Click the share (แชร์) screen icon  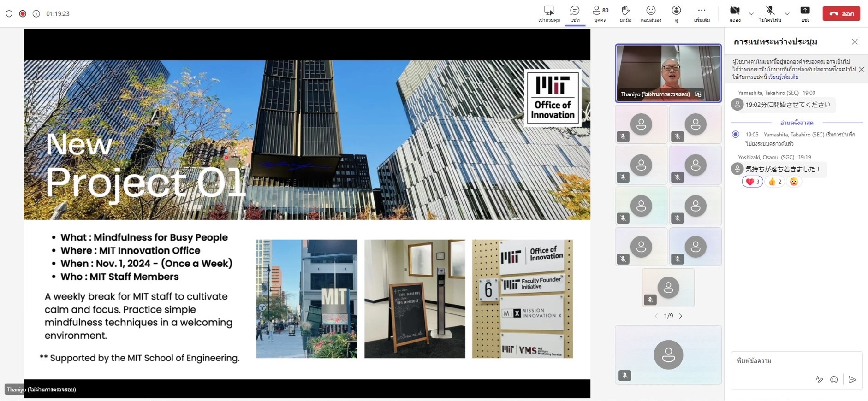pos(805,13)
